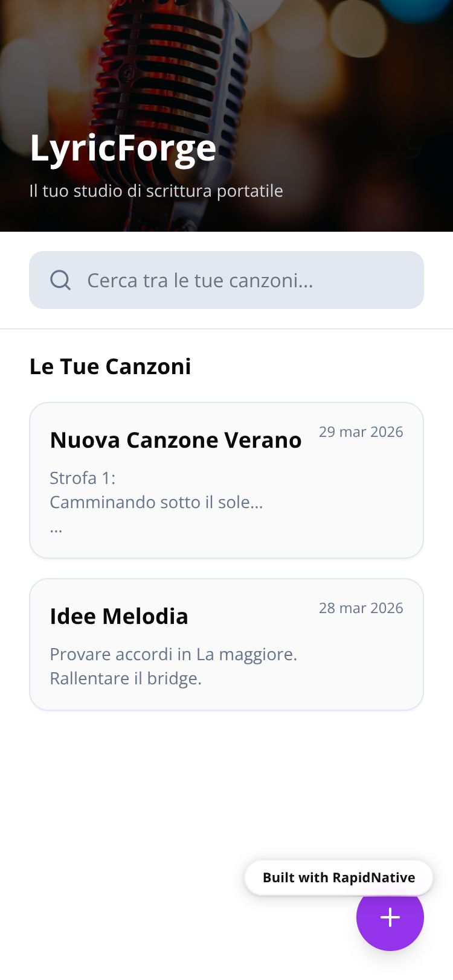Click the magnifying glass search icon
The width and height of the screenshot is (453, 980).
[x=60, y=280]
